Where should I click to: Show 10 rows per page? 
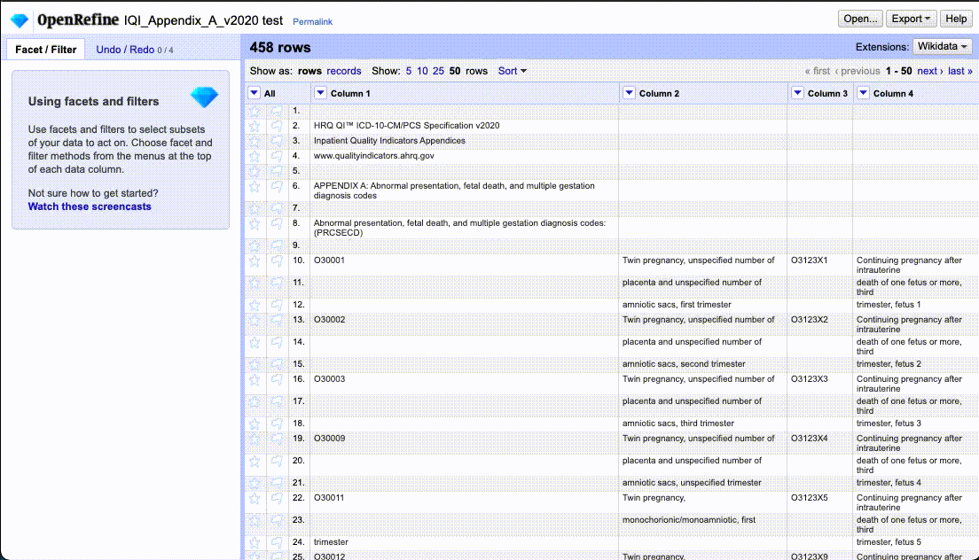pyautogui.click(x=422, y=71)
